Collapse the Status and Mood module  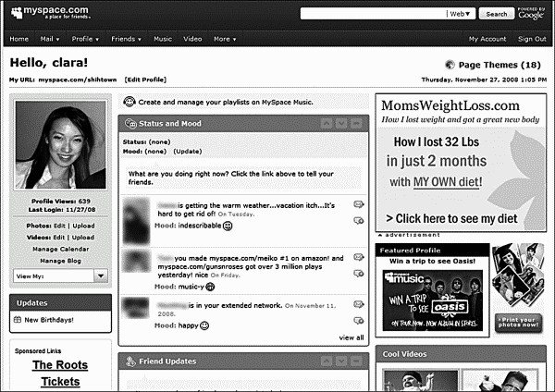coord(357,124)
